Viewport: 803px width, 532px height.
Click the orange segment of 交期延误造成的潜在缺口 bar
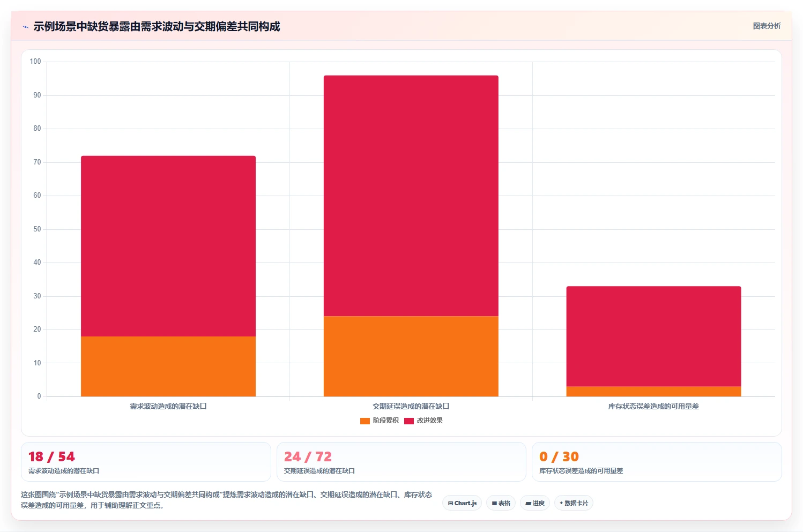[x=411, y=356]
